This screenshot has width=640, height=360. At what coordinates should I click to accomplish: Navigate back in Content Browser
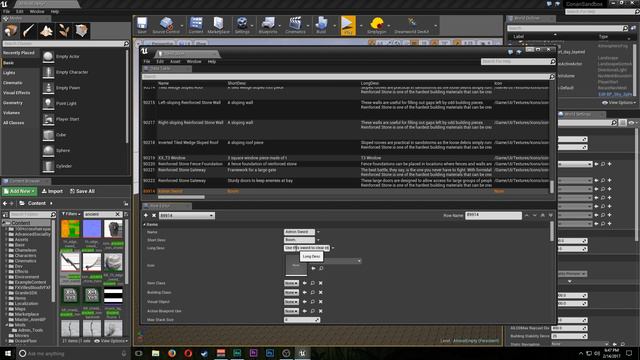(5, 203)
